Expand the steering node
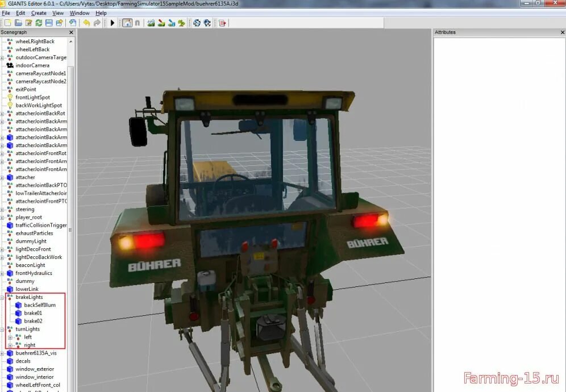Viewport: 566px width, 392px height. point(2,210)
